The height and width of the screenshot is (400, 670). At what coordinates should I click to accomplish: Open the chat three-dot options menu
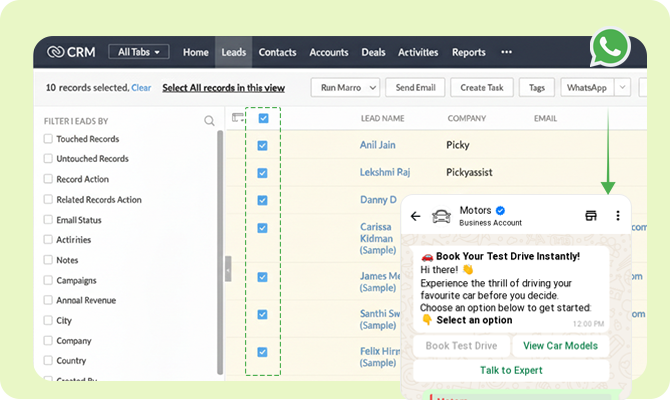(x=618, y=215)
